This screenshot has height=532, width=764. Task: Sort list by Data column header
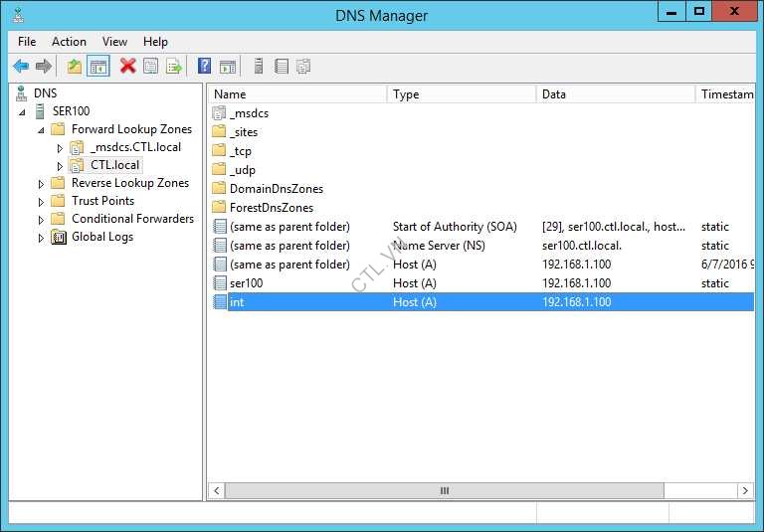click(x=616, y=94)
